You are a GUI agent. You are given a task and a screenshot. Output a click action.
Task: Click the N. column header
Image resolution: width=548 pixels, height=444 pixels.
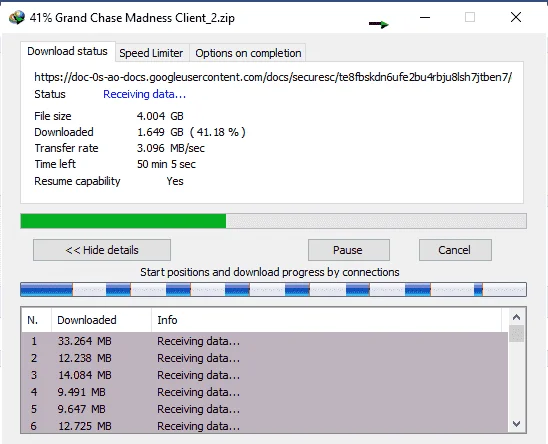pos(36,320)
